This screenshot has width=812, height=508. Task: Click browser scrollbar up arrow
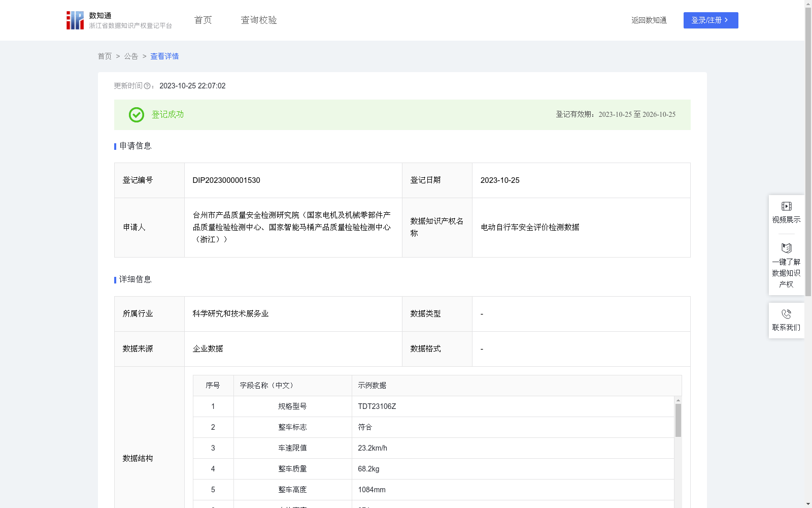(x=808, y=4)
